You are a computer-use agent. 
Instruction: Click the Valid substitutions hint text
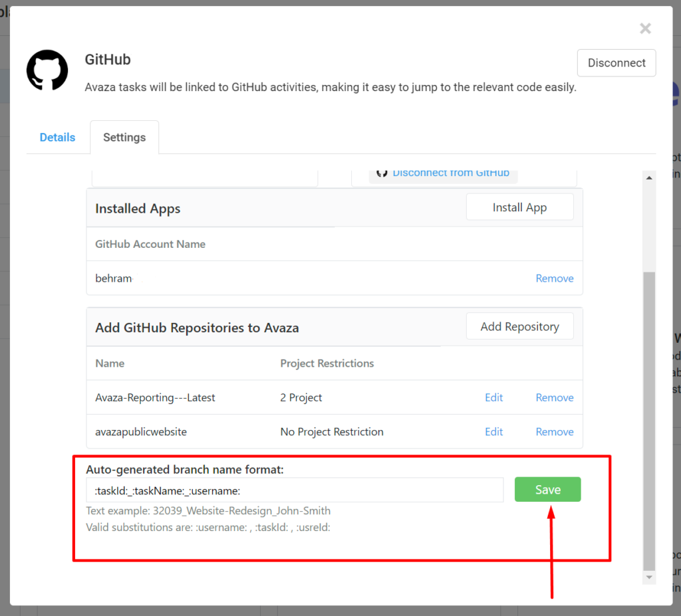[208, 527]
